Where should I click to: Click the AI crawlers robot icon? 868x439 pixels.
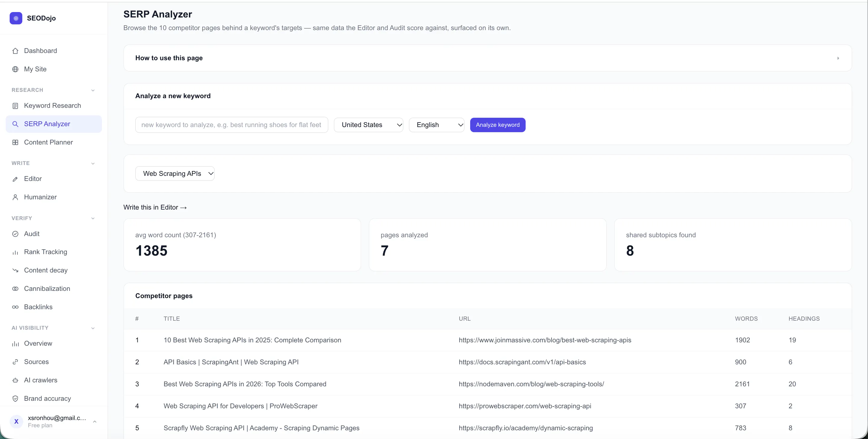[x=15, y=380]
